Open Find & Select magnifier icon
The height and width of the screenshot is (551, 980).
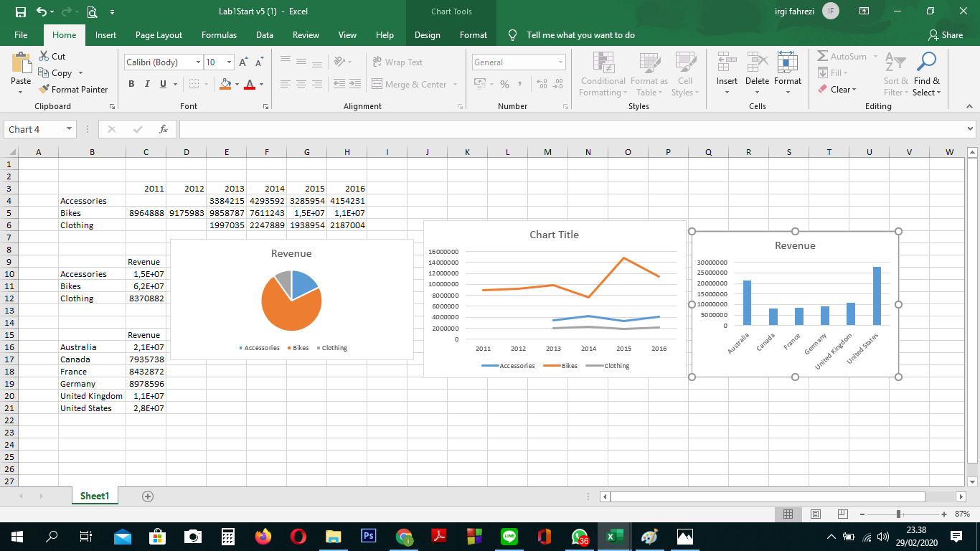[x=927, y=62]
